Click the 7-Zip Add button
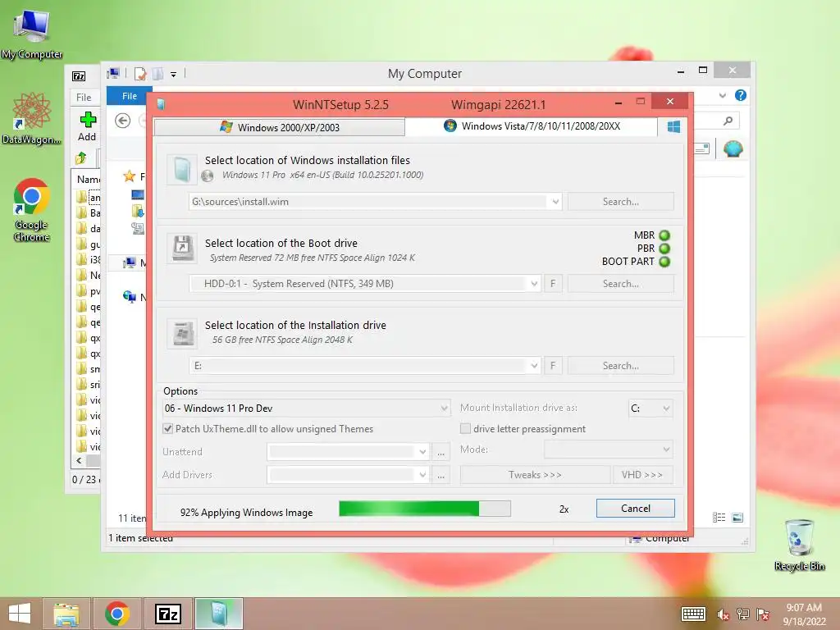 pos(87,127)
